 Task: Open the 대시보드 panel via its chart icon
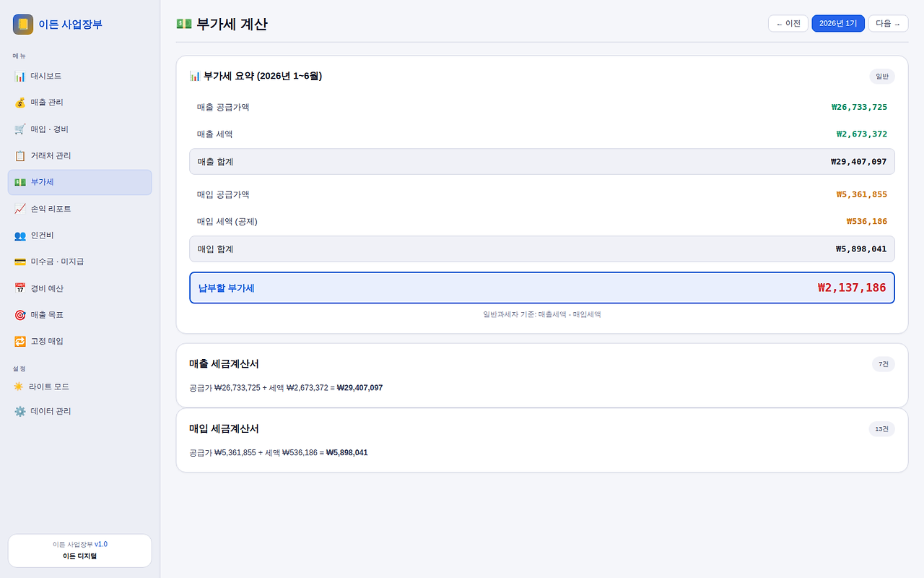click(20, 76)
